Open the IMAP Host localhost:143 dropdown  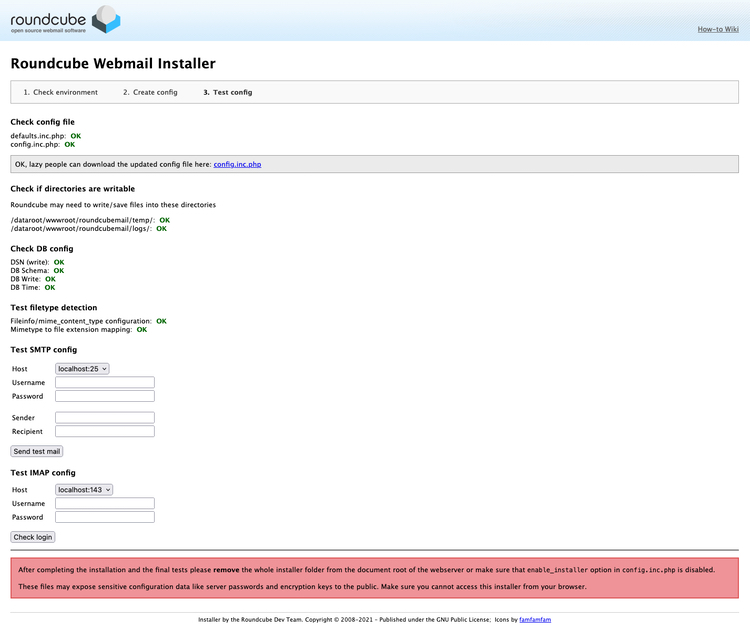pos(84,490)
